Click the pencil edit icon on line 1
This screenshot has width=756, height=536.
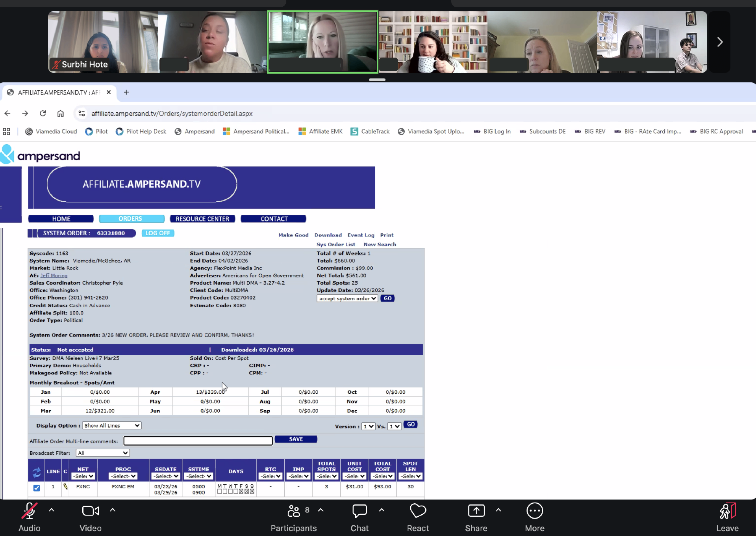pos(65,487)
